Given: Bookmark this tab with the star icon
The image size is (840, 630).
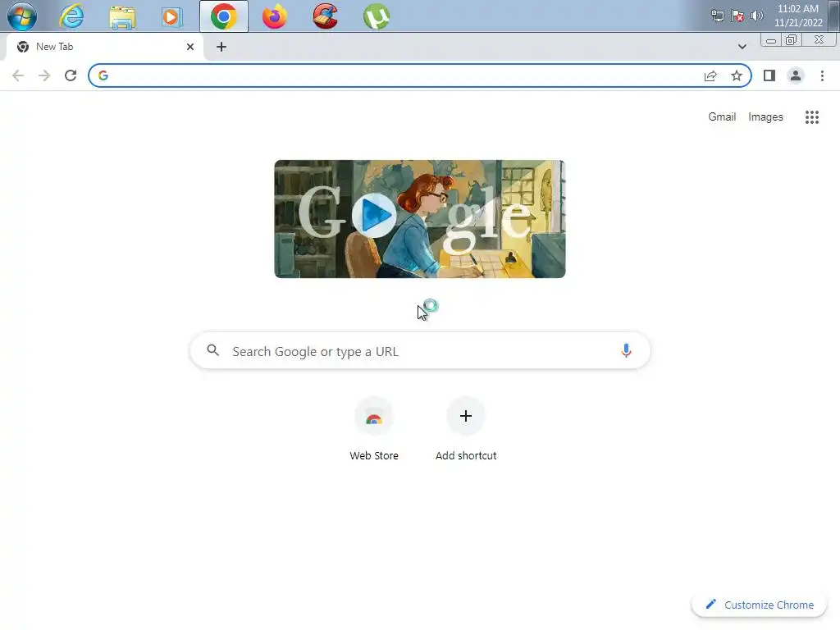Looking at the screenshot, I should point(737,75).
